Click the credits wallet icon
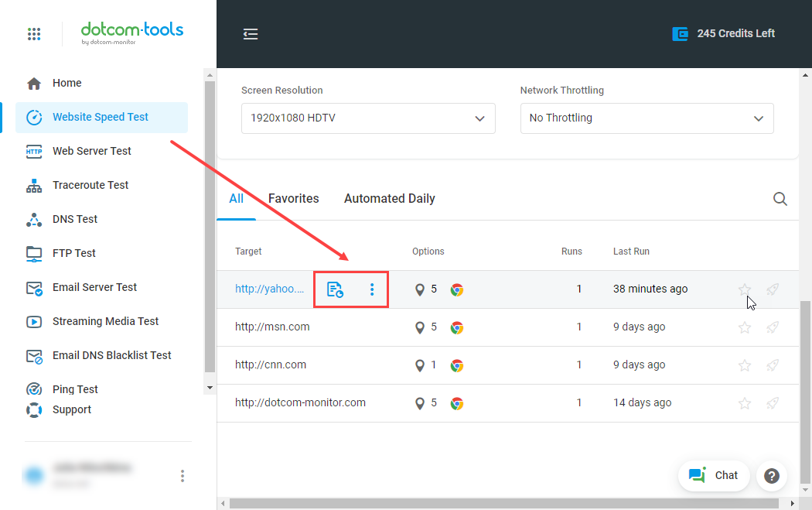The image size is (812, 510). click(681, 34)
